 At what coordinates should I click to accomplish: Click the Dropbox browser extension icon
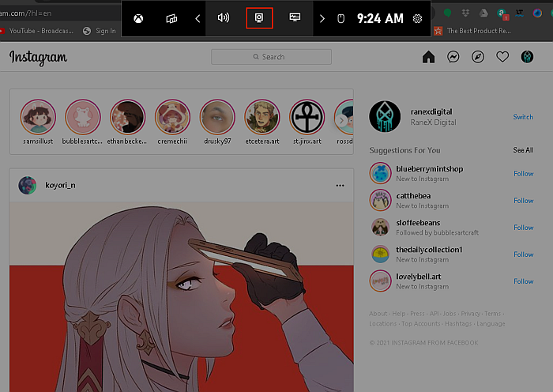[465, 13]
